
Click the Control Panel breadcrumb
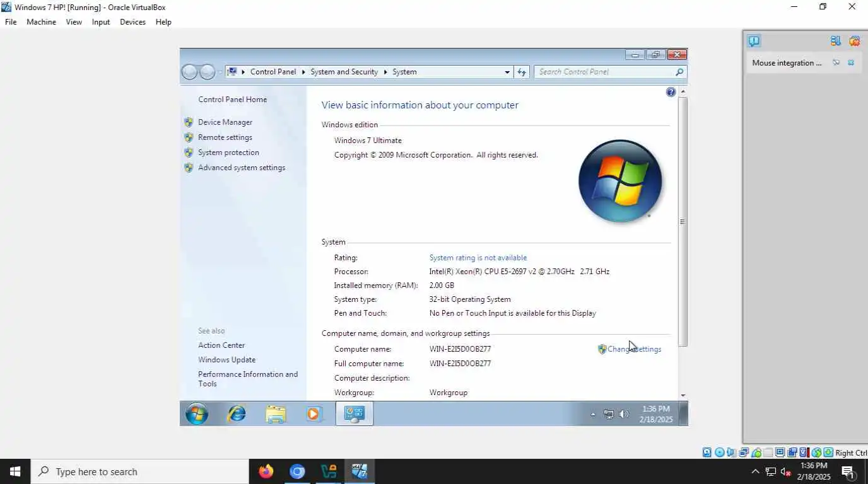click(273, 72)
